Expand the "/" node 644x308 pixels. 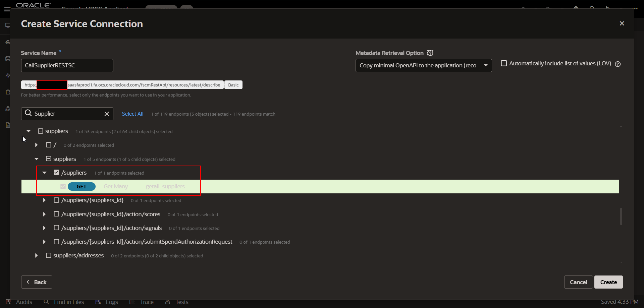click(x=36, y=145)
